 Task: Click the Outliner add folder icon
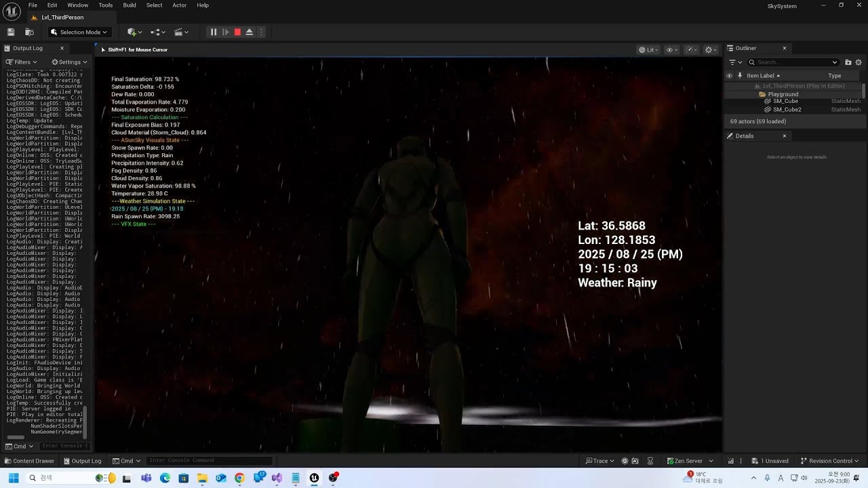pos(848,62)
